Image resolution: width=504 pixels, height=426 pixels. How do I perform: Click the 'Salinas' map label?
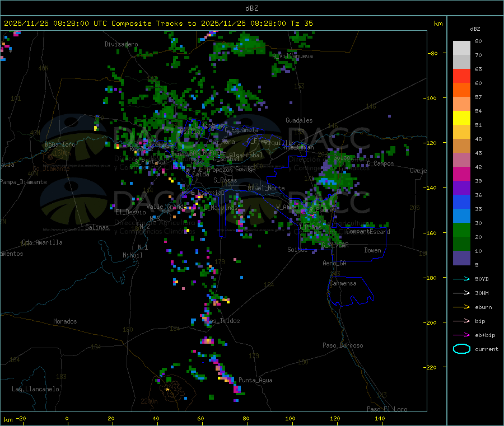click(x=97, y=227)
